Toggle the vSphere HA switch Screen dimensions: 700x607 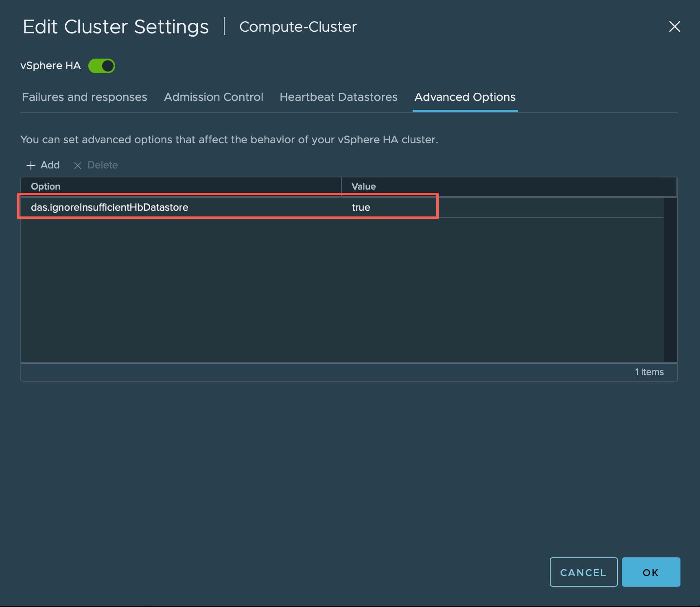(102, 66)
